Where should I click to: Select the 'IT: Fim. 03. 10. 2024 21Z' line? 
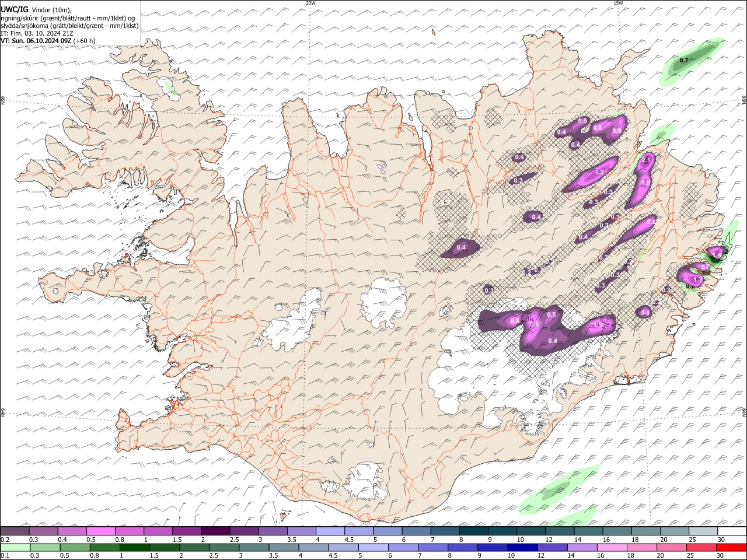click(37, 33)
